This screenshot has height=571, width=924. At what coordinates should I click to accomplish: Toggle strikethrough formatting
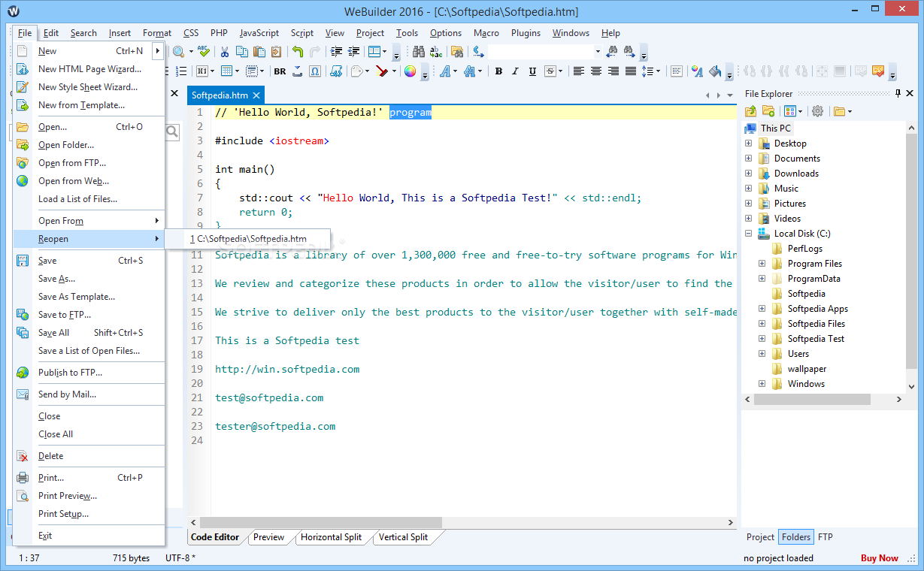point(550,71)
